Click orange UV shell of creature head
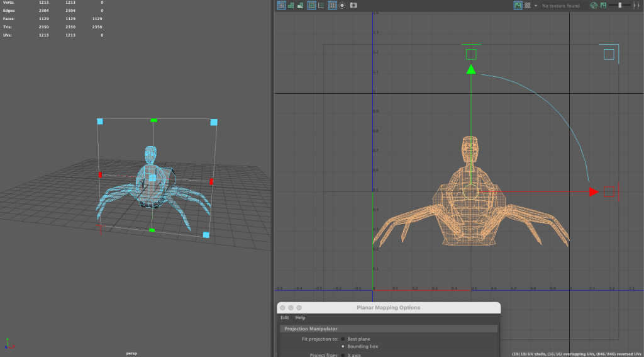The height and width of the screenshot is (357, 644). click(x=471, y=149)
